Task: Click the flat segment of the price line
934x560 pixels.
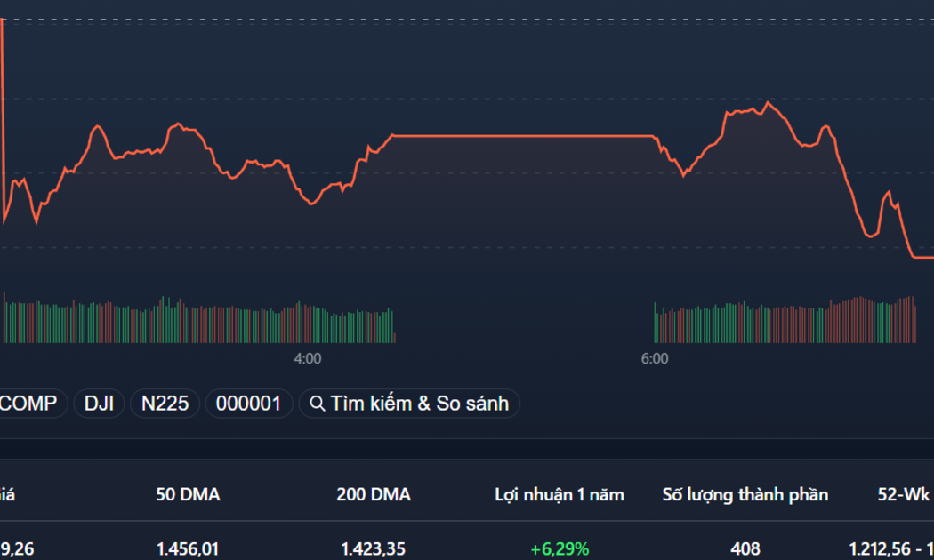Action: coord(523,136)
